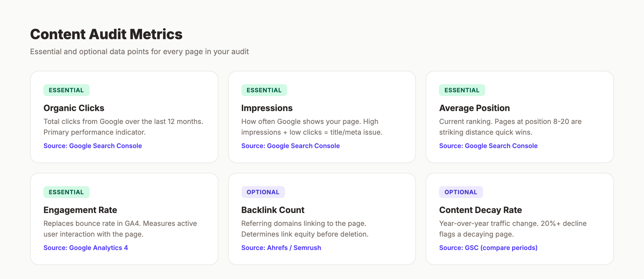Open the Google Search Console source link under Organic Clicks
The width and height of the screenshot is (644, 279).
93,146
